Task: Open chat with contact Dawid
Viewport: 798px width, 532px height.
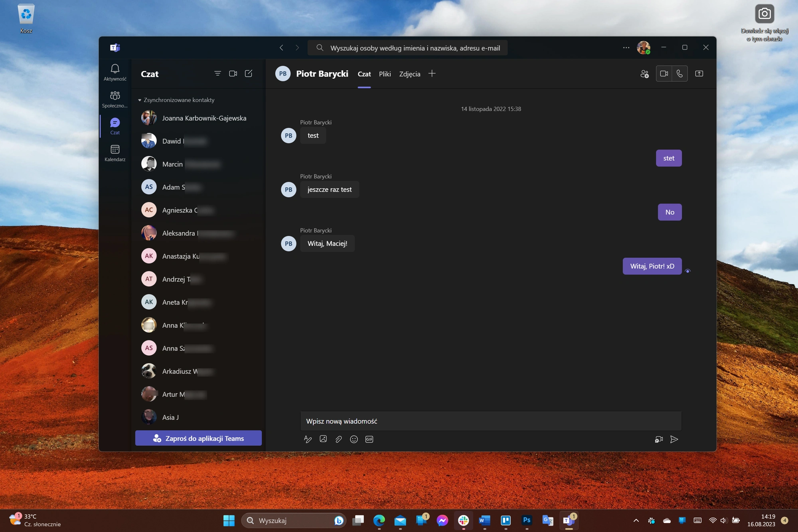Action: point(198,141)
